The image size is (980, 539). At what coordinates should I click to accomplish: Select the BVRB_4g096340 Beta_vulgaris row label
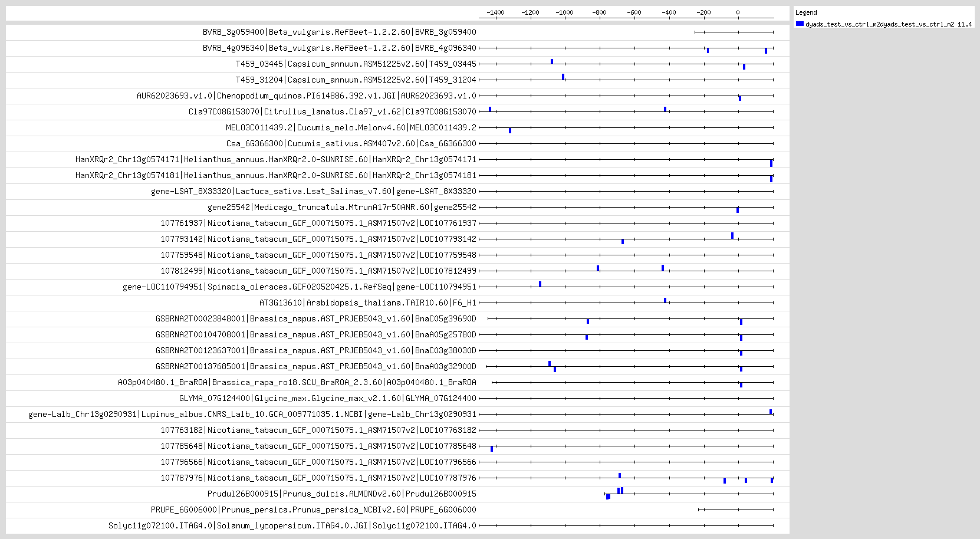point(340,48)
